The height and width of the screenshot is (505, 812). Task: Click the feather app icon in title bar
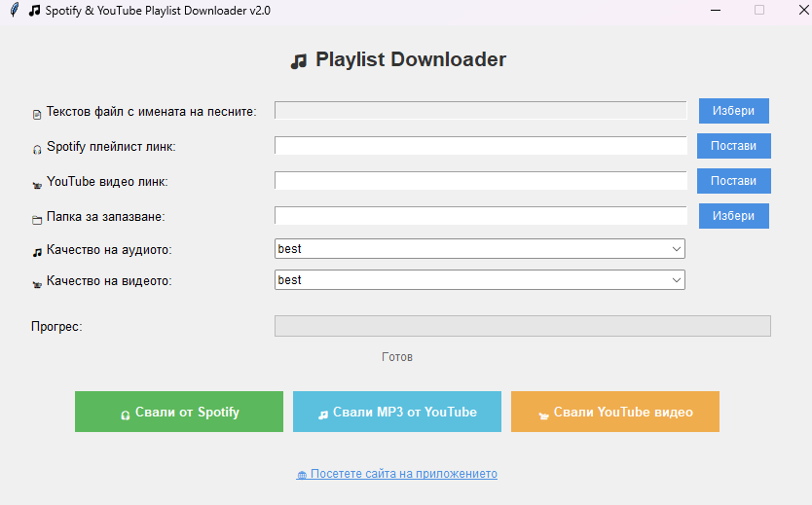click(15, 10)
